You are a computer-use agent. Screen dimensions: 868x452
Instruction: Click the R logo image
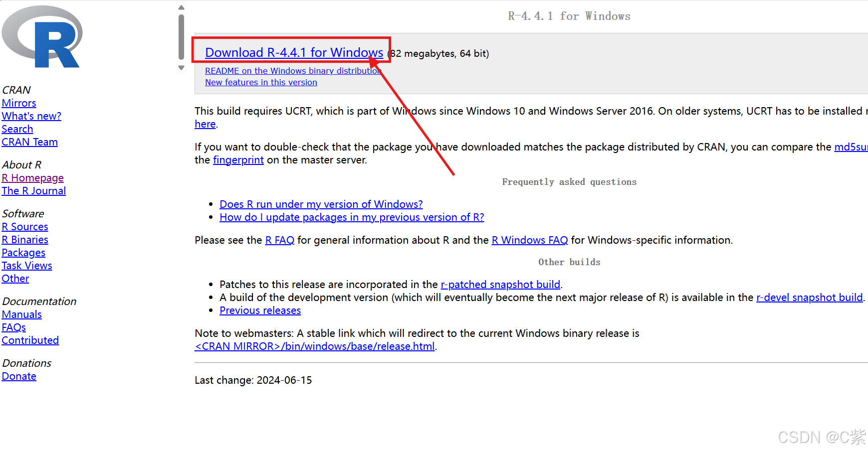point(42,37)
